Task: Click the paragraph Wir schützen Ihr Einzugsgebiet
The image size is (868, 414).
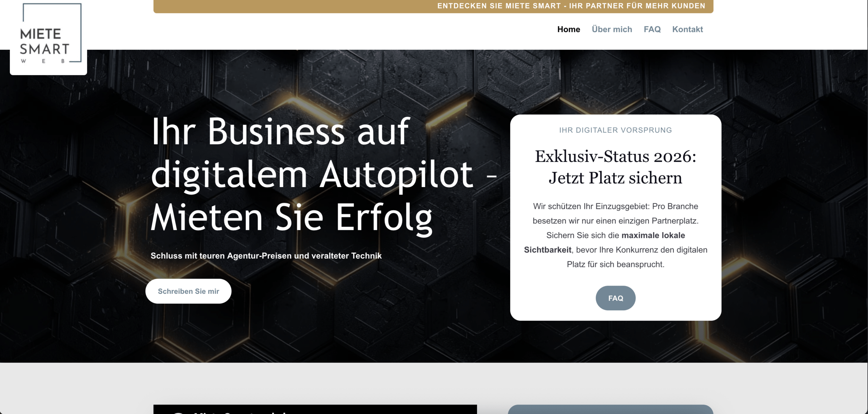Action: [x=615, y=235]
